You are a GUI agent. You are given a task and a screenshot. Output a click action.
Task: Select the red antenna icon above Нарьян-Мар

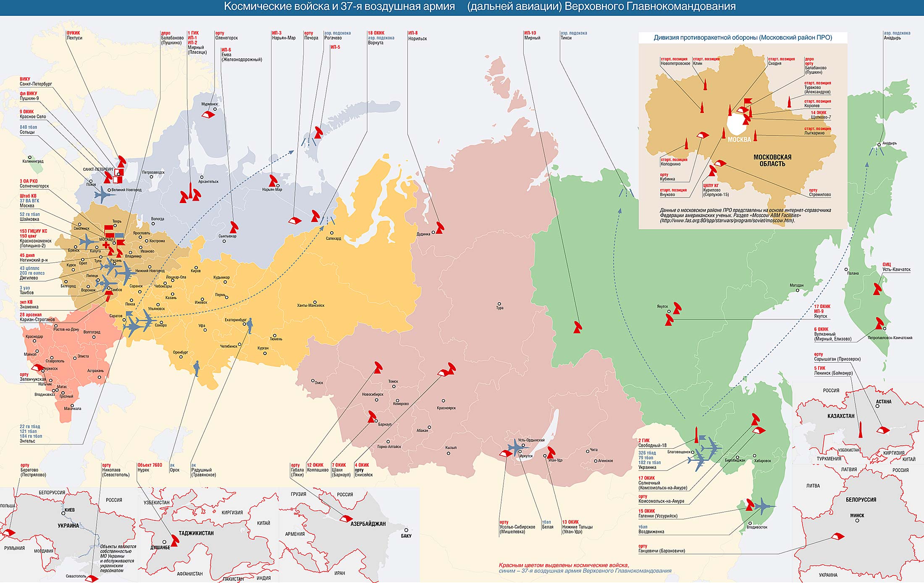point(273,181)
